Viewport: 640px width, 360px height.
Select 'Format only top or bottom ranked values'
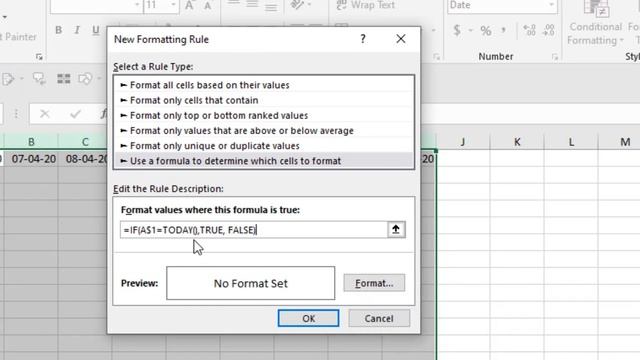pyautogui.click(x=264, y=116)
